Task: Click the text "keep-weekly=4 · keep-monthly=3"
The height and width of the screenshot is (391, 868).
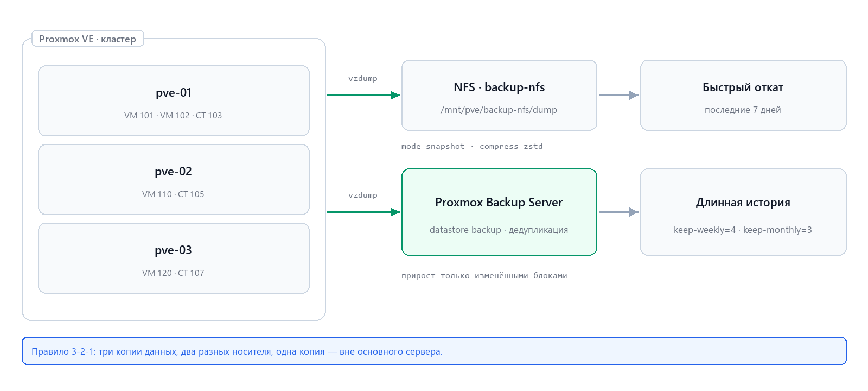Action: pos(743,230)
